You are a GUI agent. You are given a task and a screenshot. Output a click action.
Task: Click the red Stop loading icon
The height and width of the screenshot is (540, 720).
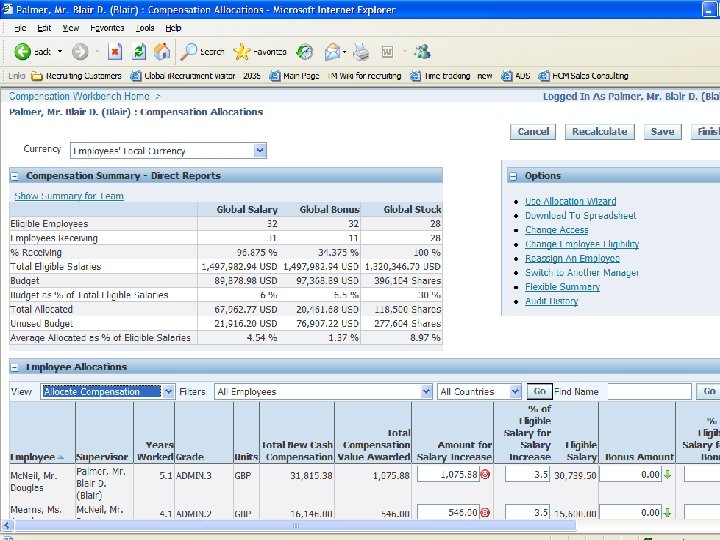[x=115, y=51]
